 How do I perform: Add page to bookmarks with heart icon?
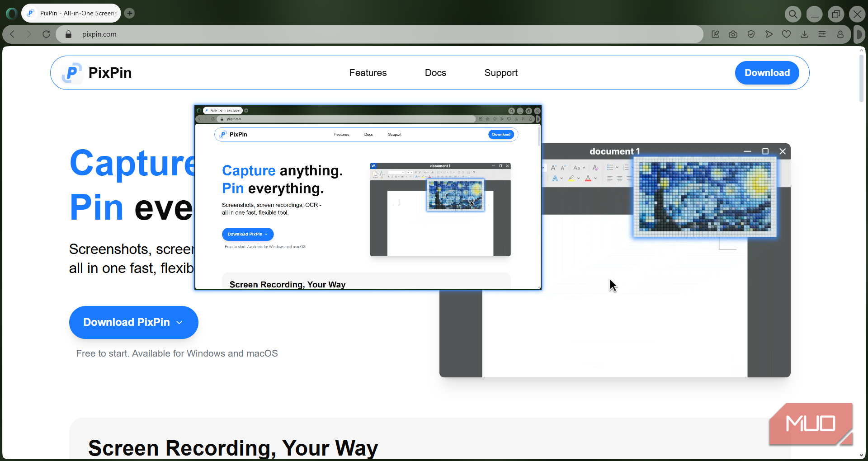pos(787,34)
